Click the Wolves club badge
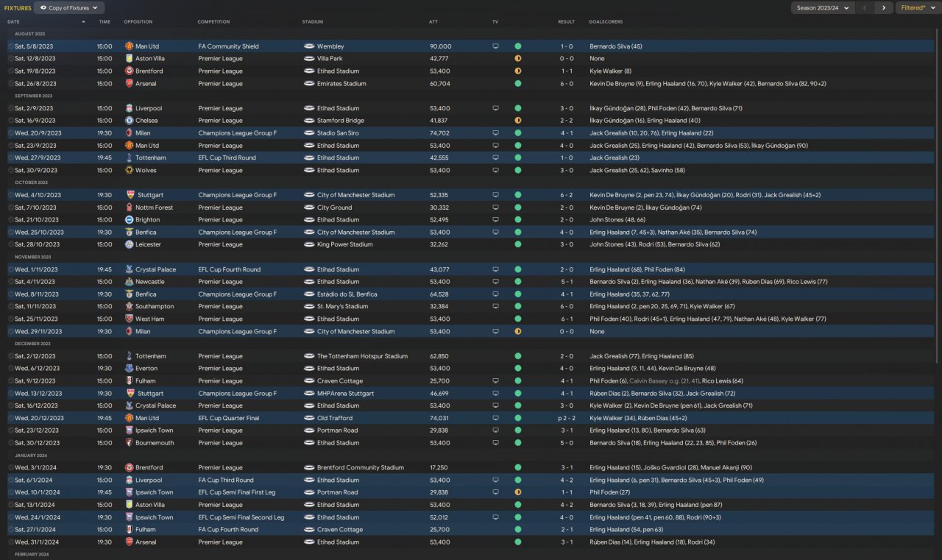Screen dimensions: 942x560 click(x=129, y=170)
